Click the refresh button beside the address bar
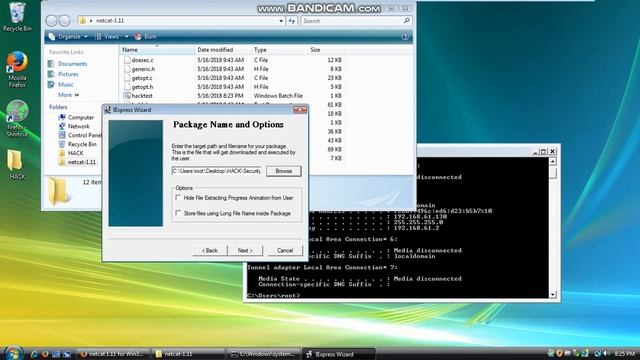The image size is (640, 360). coord(291,20)
